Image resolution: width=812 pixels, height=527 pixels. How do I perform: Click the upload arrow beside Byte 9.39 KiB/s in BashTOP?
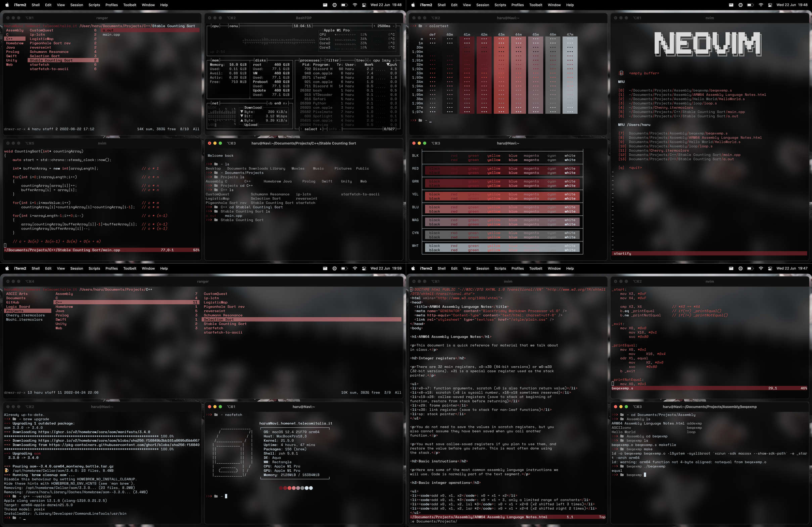click(x=242, y=120)
